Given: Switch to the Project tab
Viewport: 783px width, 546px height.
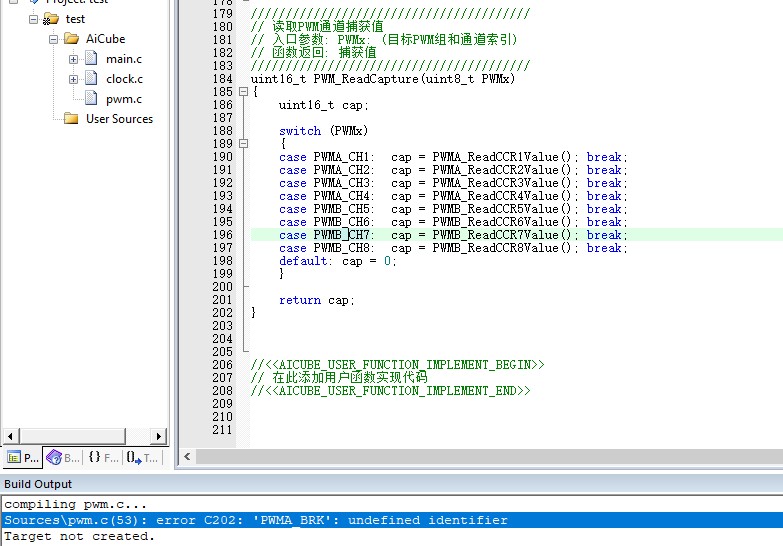Looking at the screenshot, I should click(21, 458).
